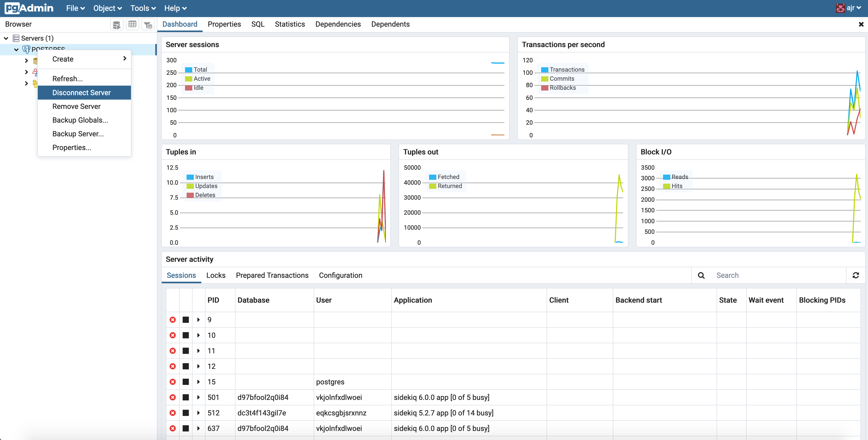Cancel active query for PID 512
Image resolution: width=868 pixels, height=440 pixels.
point(186,413)
